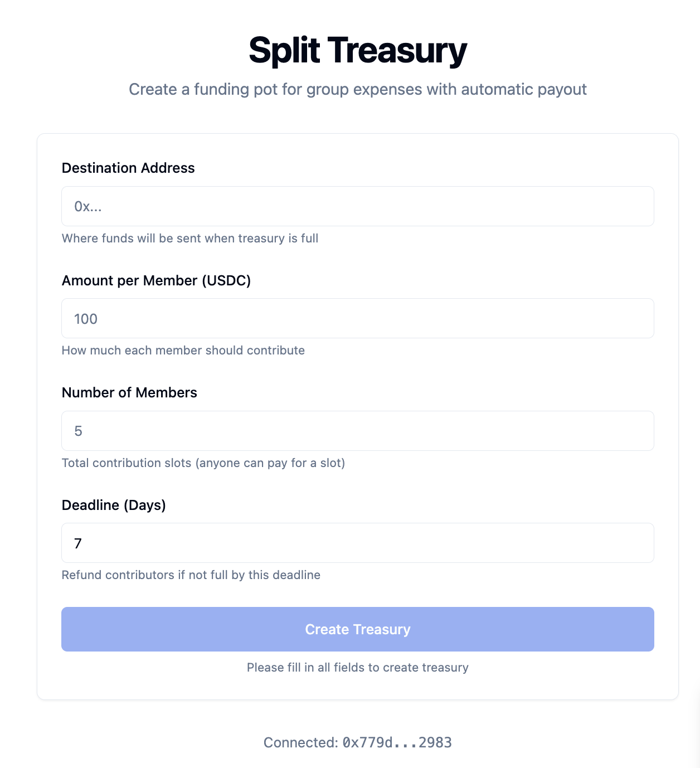Click the fill in all fields notice
Viewport: 700px width, 768px height.
point(357,667)
